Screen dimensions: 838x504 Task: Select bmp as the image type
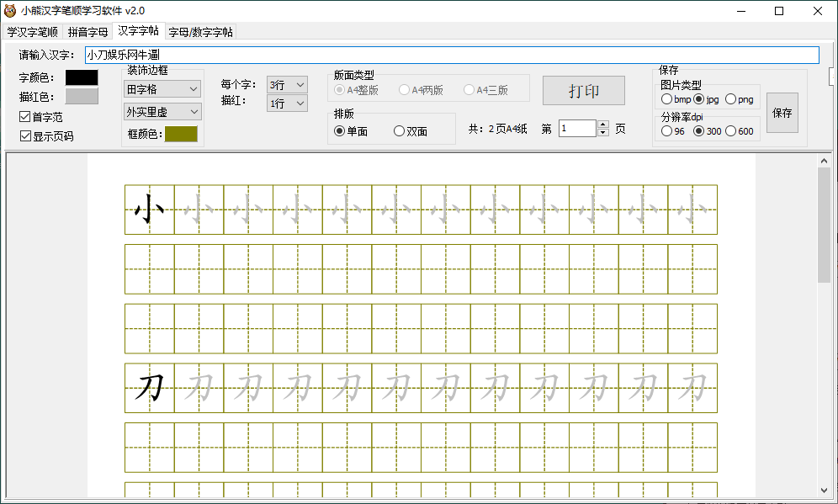pyautogui.click(x=667, y=98)
